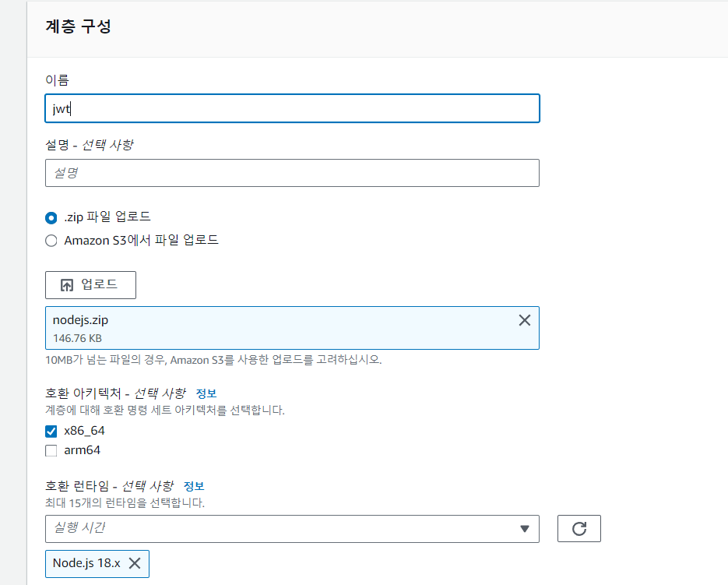The height and width of the screenshot is (585, 728).
Task: Click the Amazon S3에서 파일 업로드 label
Action: [x=141, y=240]
